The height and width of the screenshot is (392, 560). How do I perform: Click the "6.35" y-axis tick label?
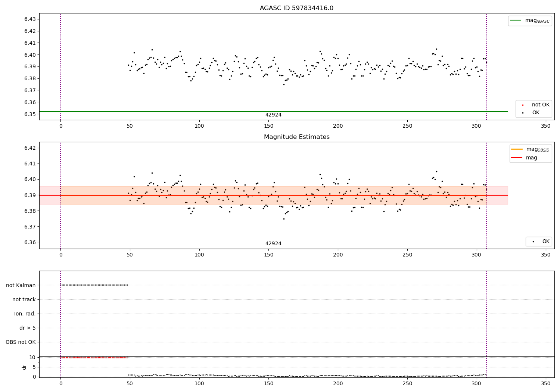click(x=30, y=114)
